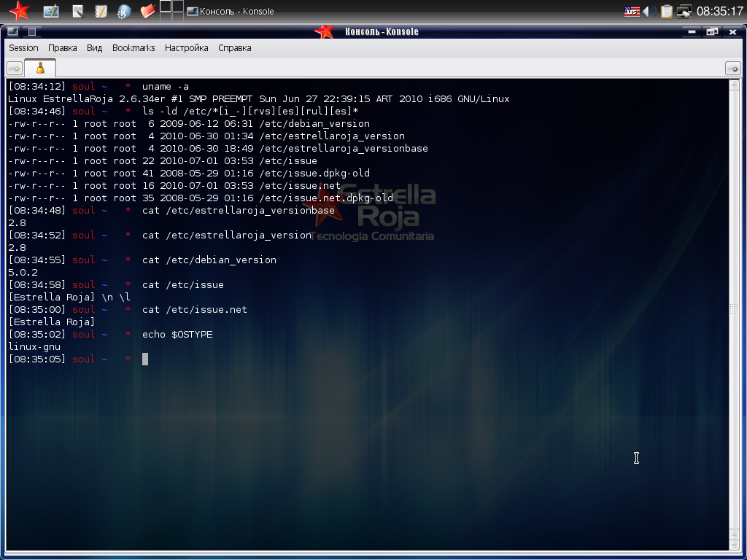Open the Вид menu

click(94, 47)
